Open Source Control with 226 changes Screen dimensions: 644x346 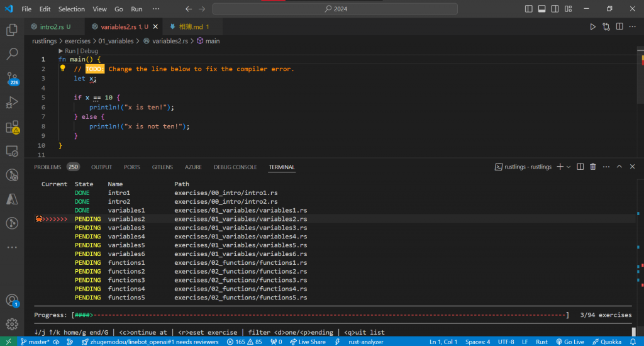[12, 78]
